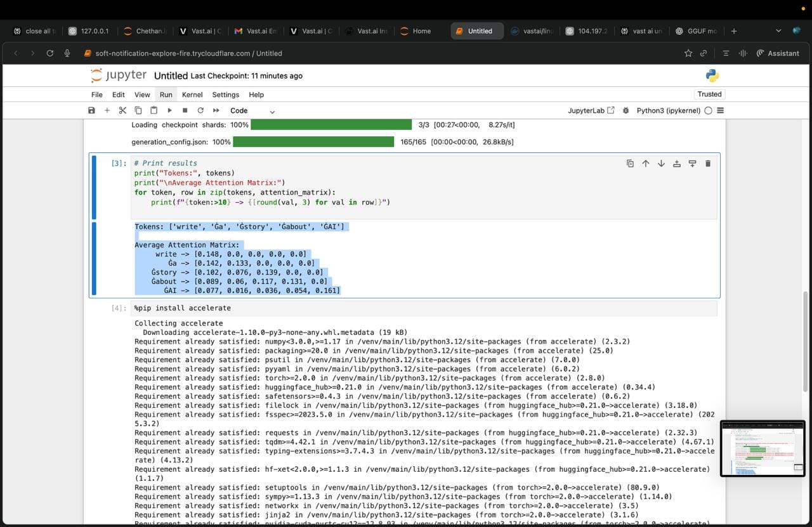The width and height of the screenshot is (812, 527).
Task: Open the kernel hamburger menu at toolbar right
Action: pos(720,110)
